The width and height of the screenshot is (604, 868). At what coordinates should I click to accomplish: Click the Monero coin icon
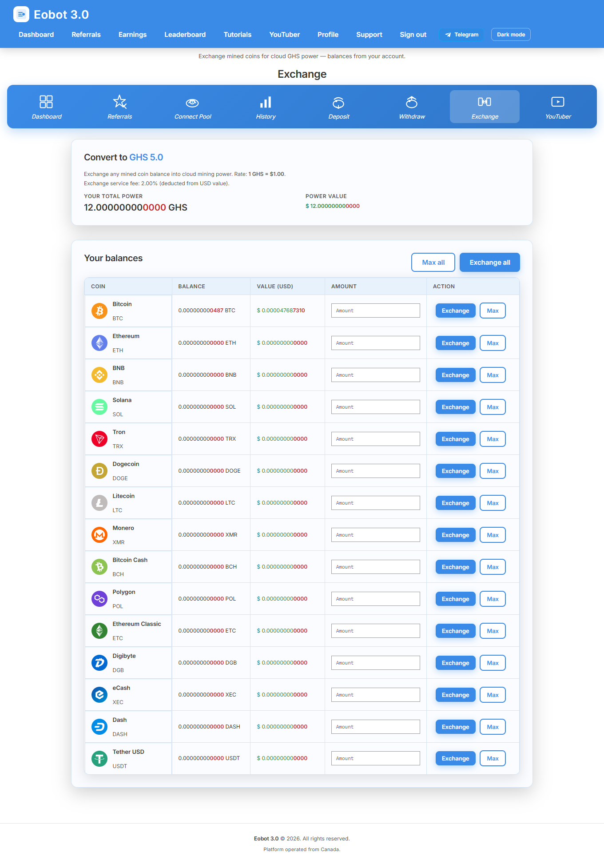[99, 535]
